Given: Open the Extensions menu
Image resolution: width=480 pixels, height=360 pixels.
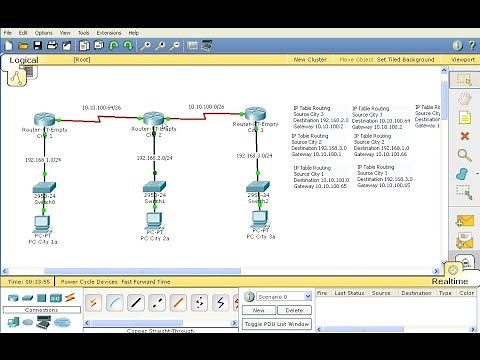Looking at the screenshot, I should (109, 33).
